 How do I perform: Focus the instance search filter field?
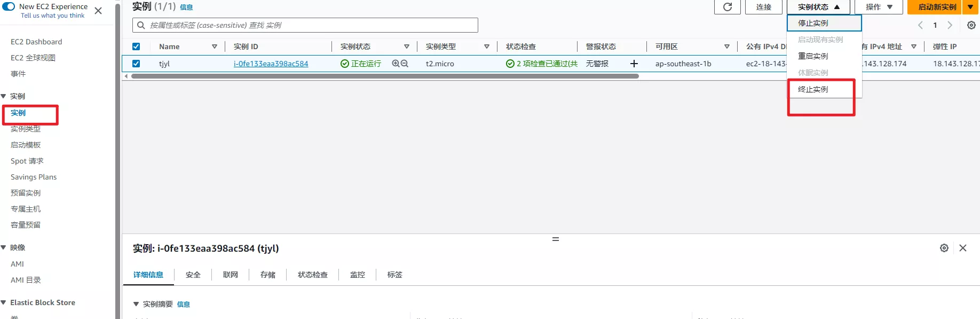click(x=305, y=25)
